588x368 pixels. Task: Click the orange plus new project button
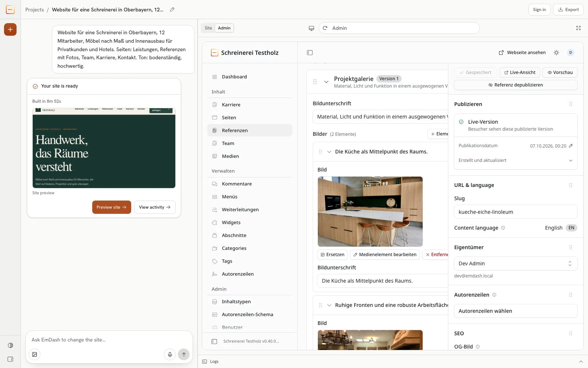(x=10, y=29)
